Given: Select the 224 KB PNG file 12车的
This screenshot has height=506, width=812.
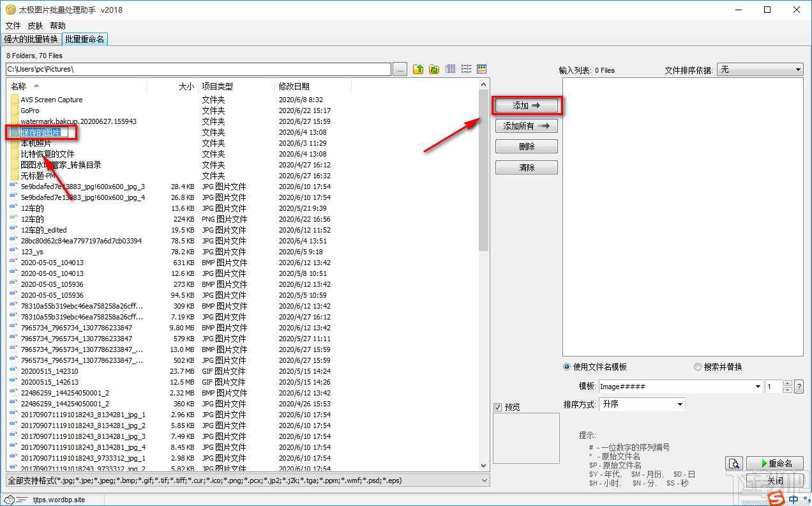Looking at the screenshot, I should point(33,219).
